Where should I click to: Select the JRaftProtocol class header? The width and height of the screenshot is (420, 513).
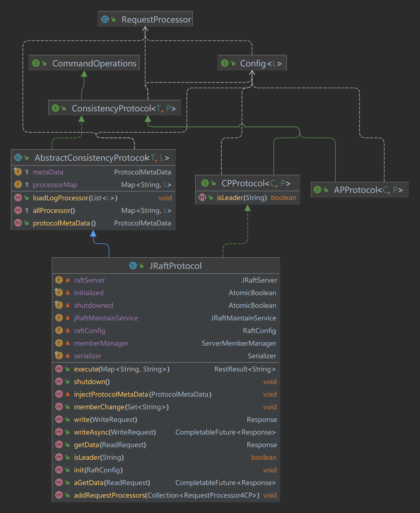point(166,266)
